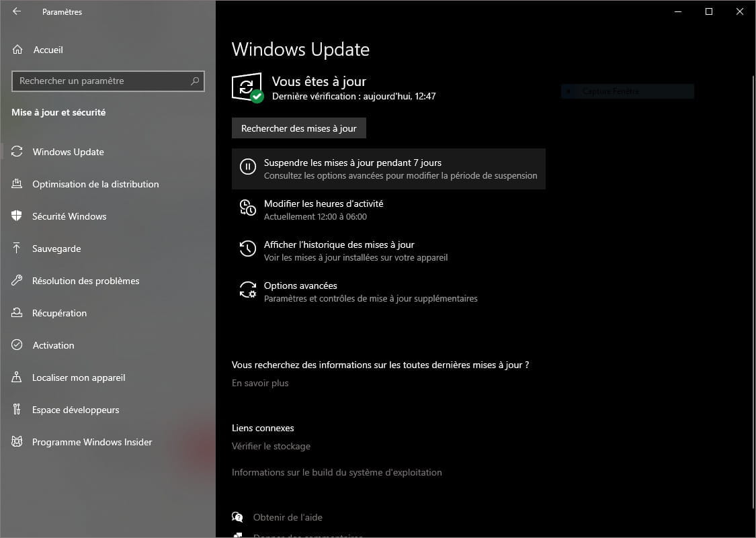Viewport: 756px width, 538px height.
Task: Click the update history clock icon
Action: (x=248, y=249)
